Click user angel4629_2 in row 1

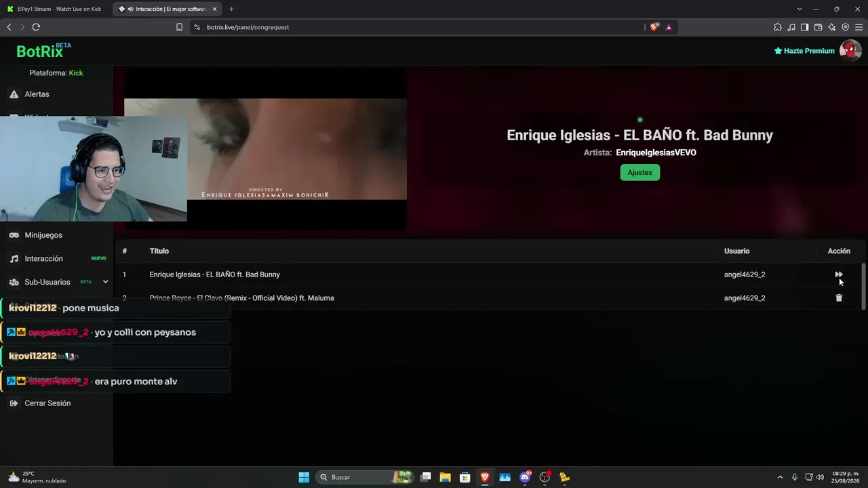click(745, 274)
